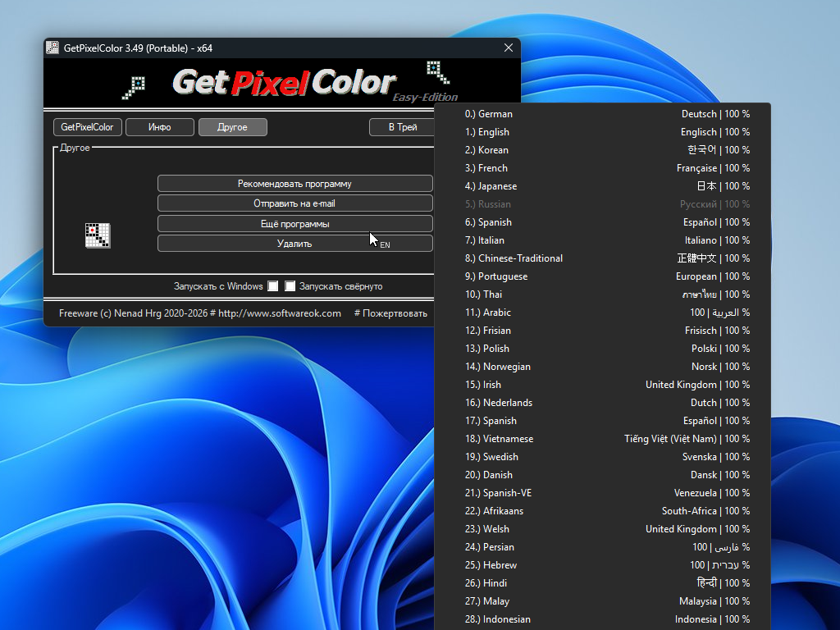Image resolution: width=840 pixels, height=630 pixels.
Task: Enable the Запускать с Windows checkbox
Action: pyautogui.click(x=273, y=286)
